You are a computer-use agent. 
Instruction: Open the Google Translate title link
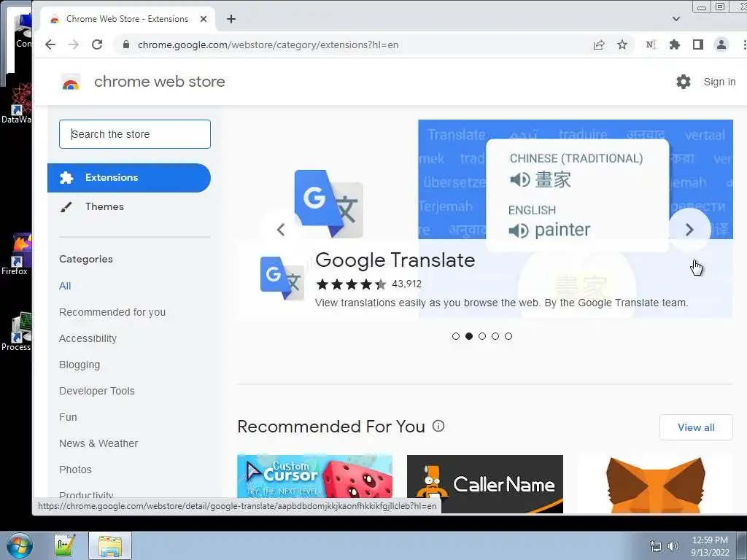tap(395, 260)
